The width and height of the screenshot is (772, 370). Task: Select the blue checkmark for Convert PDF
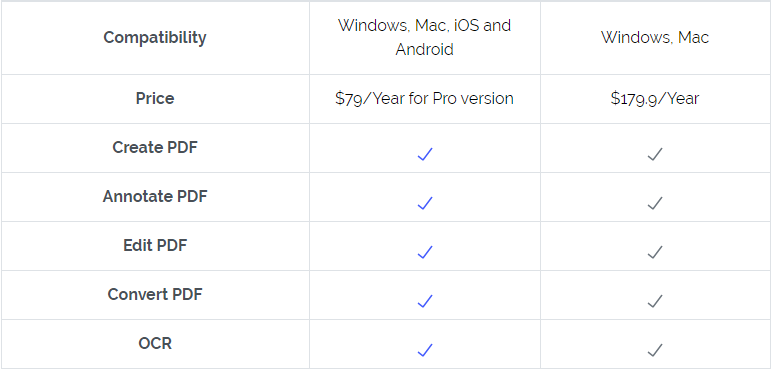point(424,301)
